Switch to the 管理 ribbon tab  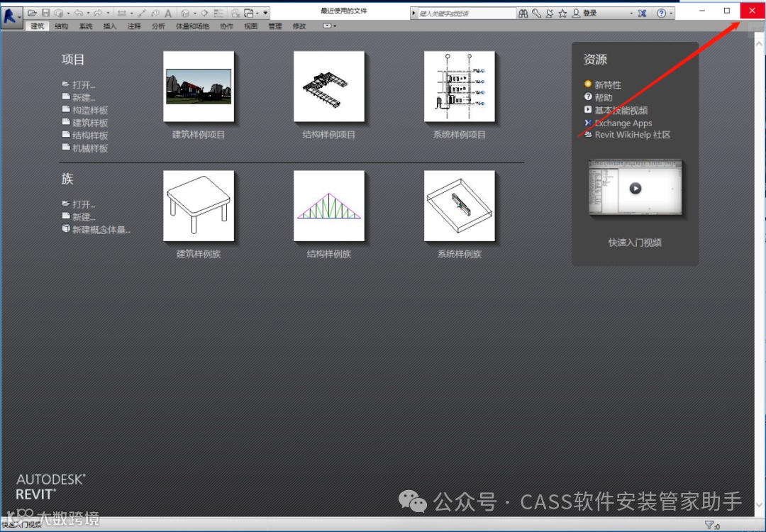click(x=275, y=26)
